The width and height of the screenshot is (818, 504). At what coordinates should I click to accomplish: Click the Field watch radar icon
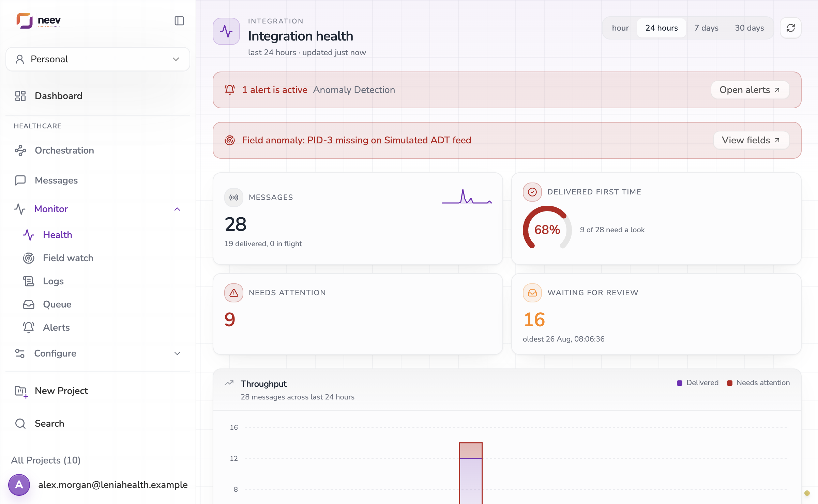29,258
